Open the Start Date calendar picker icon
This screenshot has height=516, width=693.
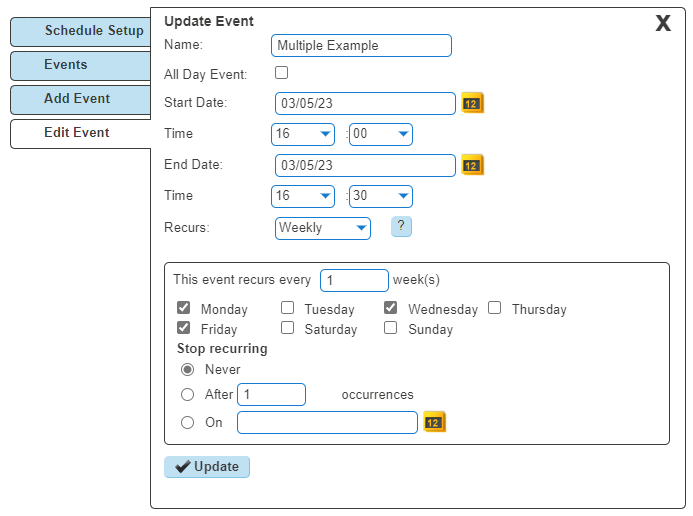point(472,103)
